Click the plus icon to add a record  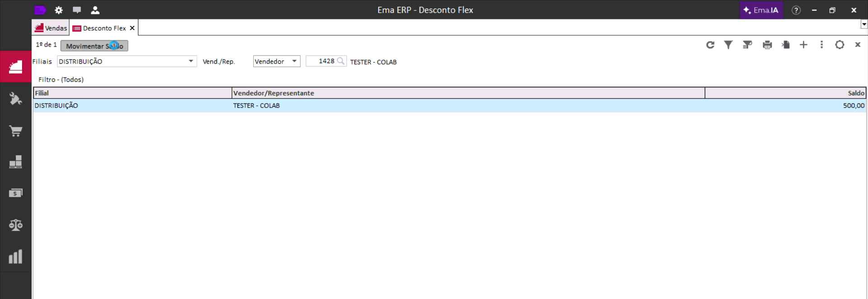click(x=803, y=45)
